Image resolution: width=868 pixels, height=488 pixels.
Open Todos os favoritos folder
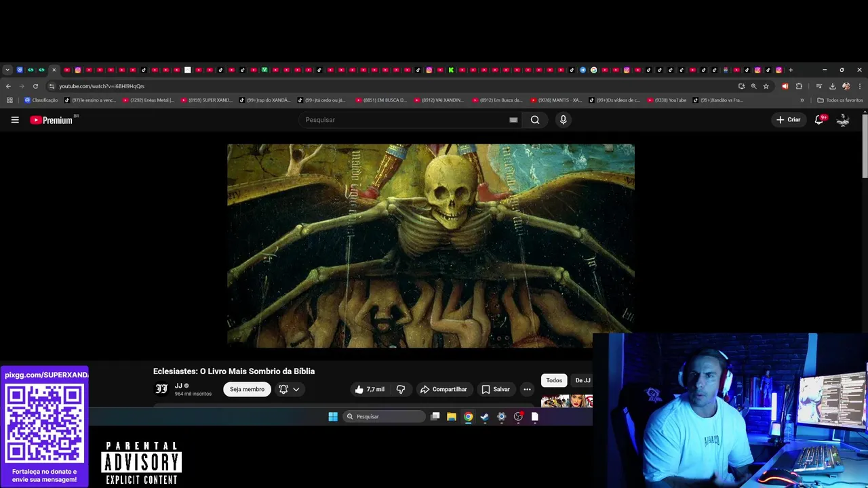coord(840,100)
